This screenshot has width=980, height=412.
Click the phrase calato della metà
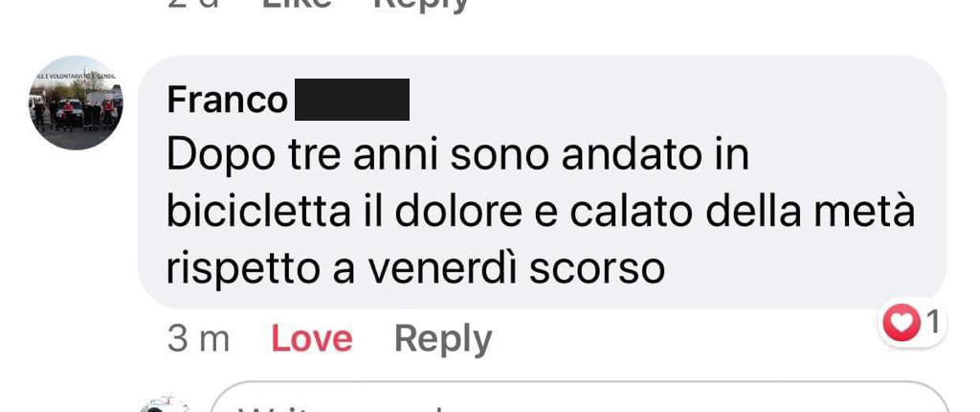pyautogui.click(x=742, y=213)
